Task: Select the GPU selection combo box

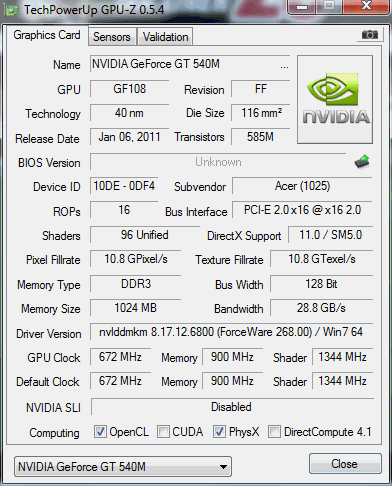Action: pyautogui.click(x=123, y=467)
